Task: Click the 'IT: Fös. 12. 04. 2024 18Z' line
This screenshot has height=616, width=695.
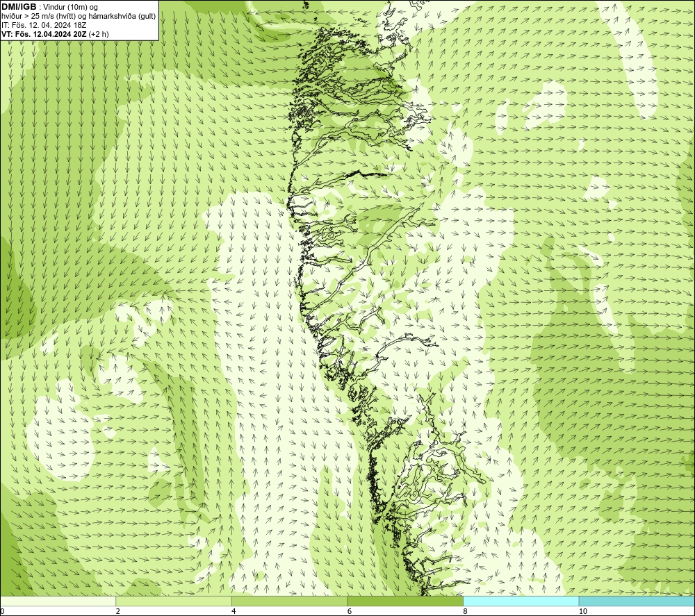Action: [x=44, y=25]
